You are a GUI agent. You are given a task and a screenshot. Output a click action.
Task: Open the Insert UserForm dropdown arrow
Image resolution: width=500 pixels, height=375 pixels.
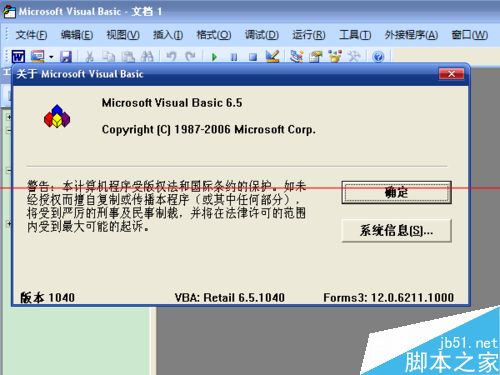click(51, 57)
